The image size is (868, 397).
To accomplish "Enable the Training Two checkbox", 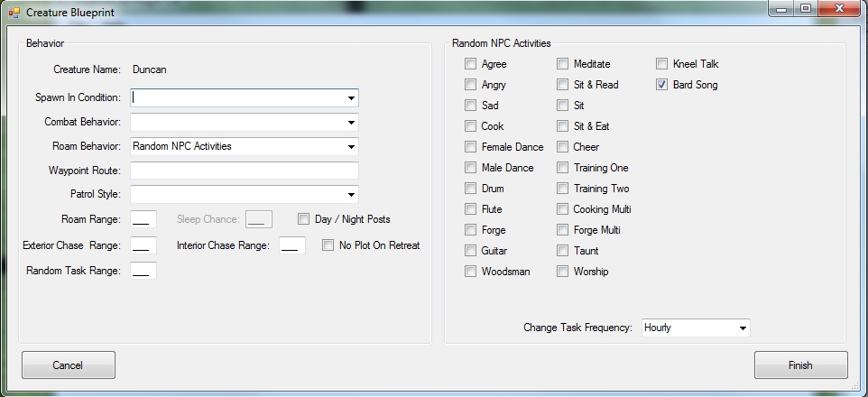I will (562, 189).
